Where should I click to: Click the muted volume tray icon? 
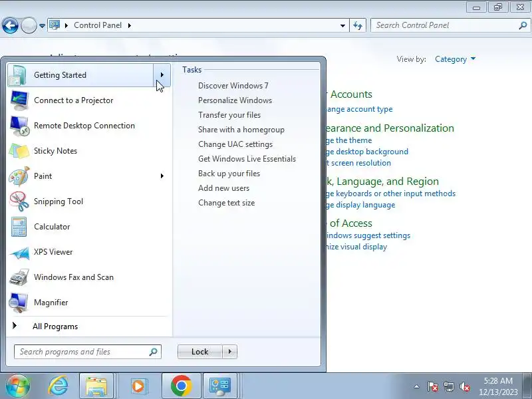[464, 386]
